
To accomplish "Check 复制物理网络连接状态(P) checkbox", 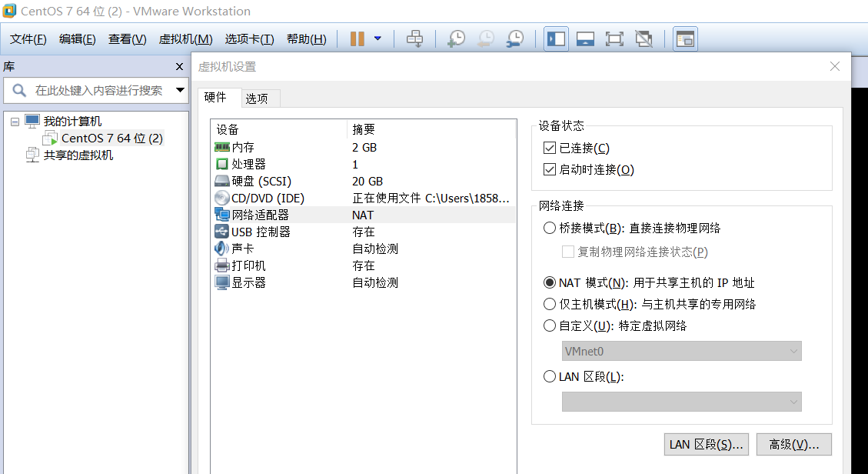I will pyautogui.click(x=567, y=252).
